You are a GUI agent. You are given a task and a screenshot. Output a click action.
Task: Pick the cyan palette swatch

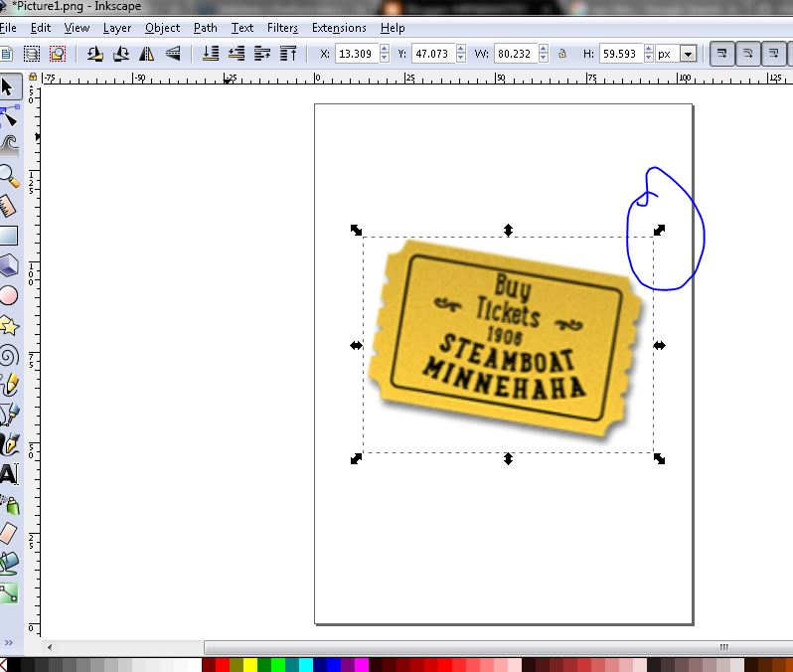point(305,665)
